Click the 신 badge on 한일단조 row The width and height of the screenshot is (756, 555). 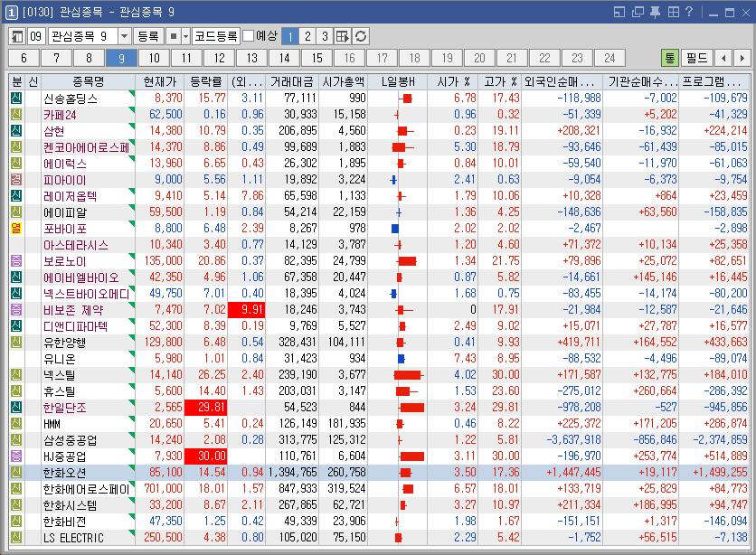coord(16,408)
